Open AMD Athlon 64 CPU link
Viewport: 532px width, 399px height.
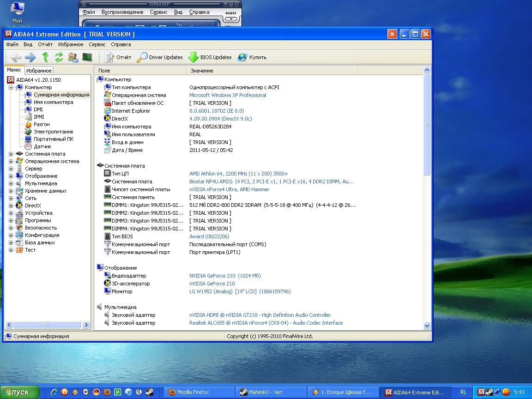coord(238,174)
